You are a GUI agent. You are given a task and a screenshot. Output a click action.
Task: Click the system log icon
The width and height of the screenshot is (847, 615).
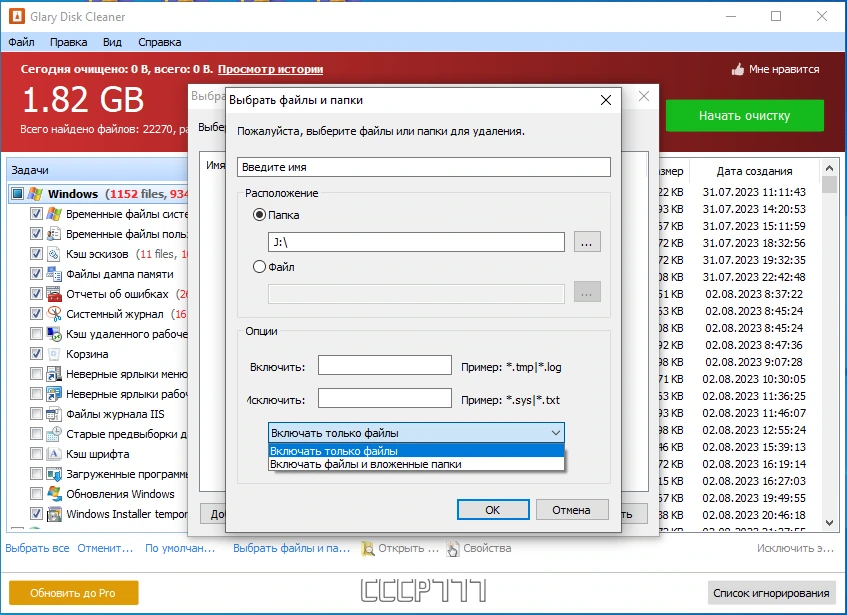point(53,314)
